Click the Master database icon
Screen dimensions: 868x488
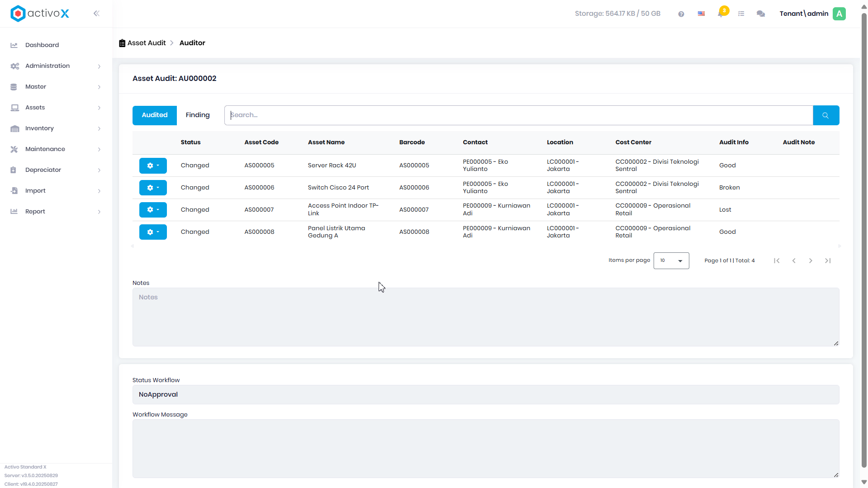coord(14,87)
